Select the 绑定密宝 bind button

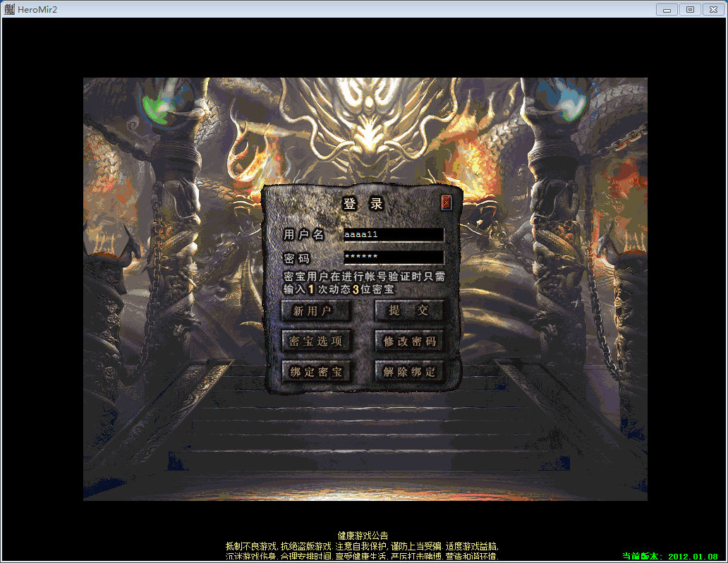click(x=315, y=372)
